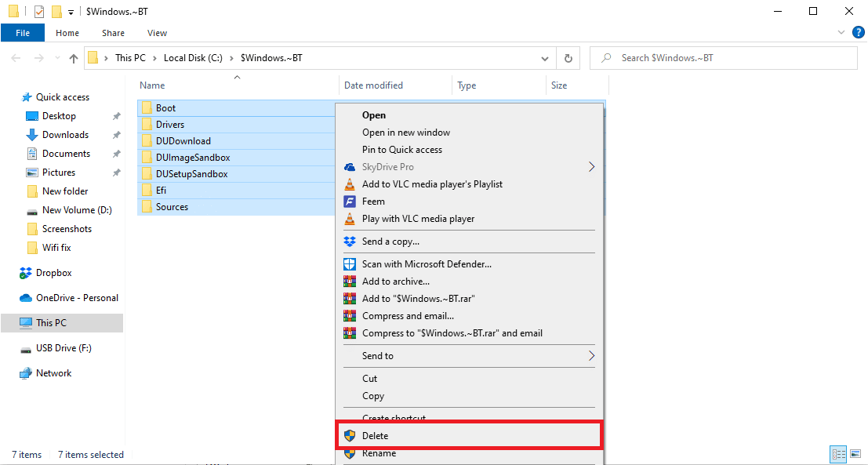Click the OneDrive - Personal cloud icon

26,298
